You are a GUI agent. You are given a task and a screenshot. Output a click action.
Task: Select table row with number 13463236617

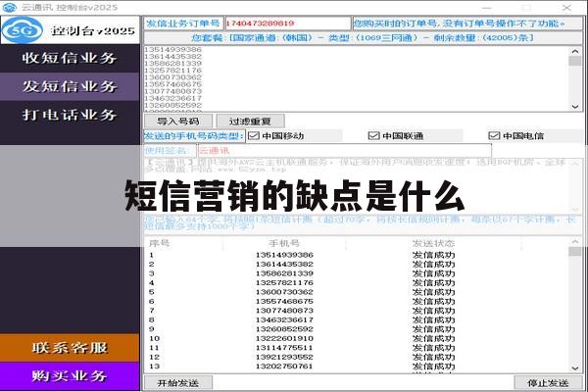tap(357, 320)
